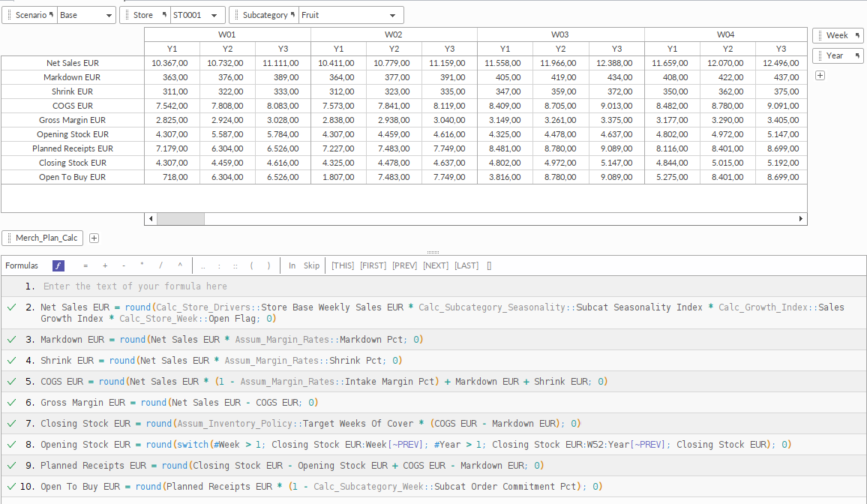867x504 pixels.
Task: Select the W01 column header
Action: 227,34
